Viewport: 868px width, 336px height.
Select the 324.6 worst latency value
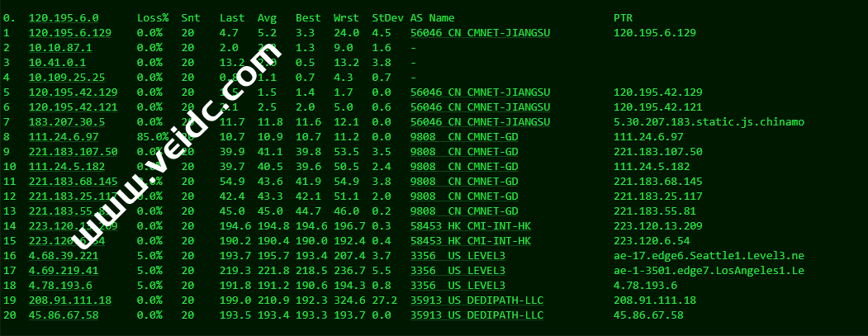[349, 301]
